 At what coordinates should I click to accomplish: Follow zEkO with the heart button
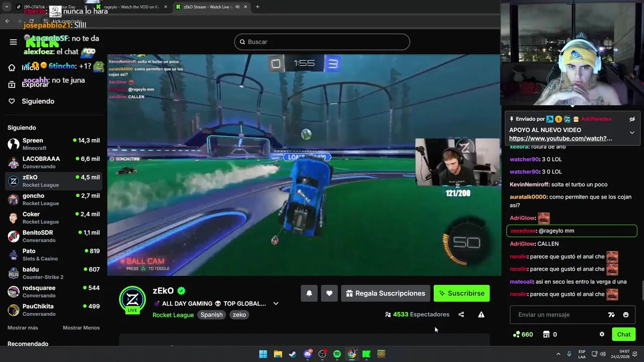tap(329, 293)
